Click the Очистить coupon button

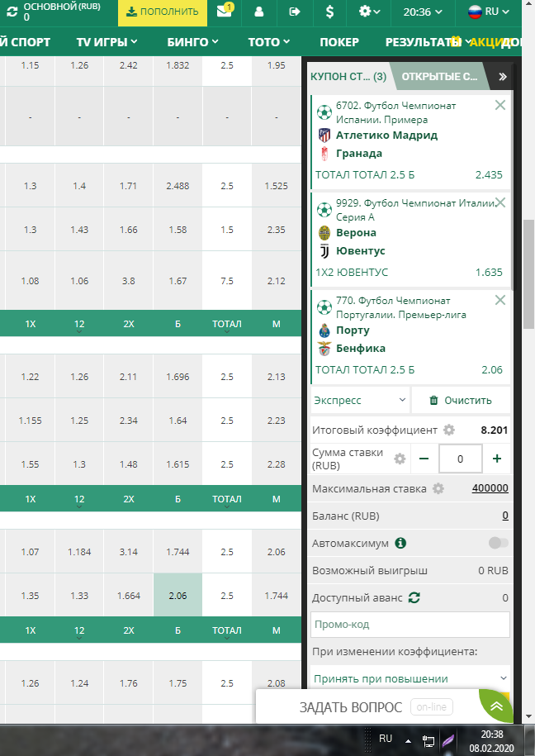tap(461, 400)
